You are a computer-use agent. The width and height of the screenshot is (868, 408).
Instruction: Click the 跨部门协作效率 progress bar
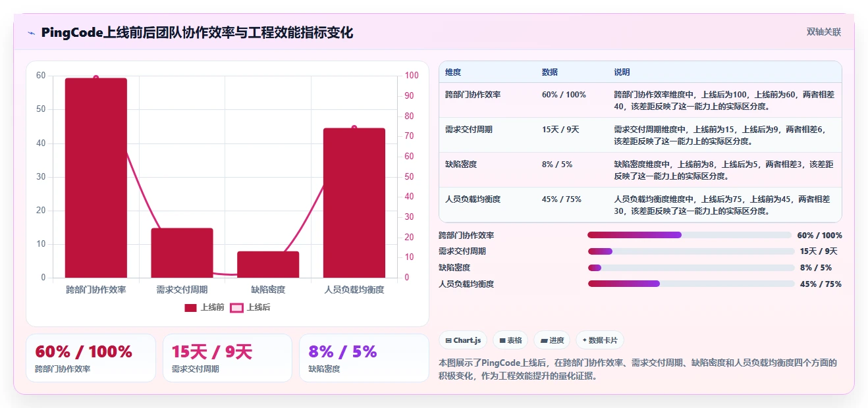(x=690, y=235)
